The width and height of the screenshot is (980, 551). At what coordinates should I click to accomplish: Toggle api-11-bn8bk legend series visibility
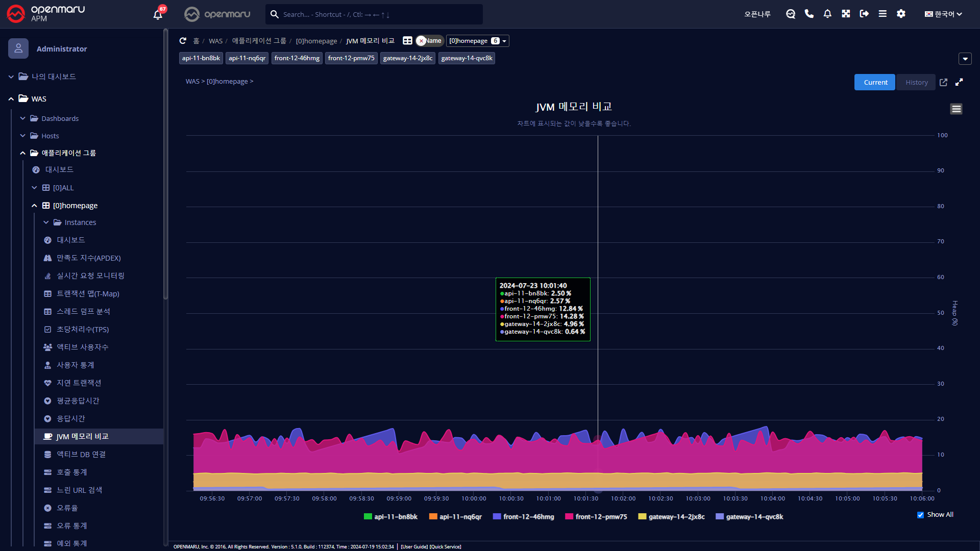390,517
